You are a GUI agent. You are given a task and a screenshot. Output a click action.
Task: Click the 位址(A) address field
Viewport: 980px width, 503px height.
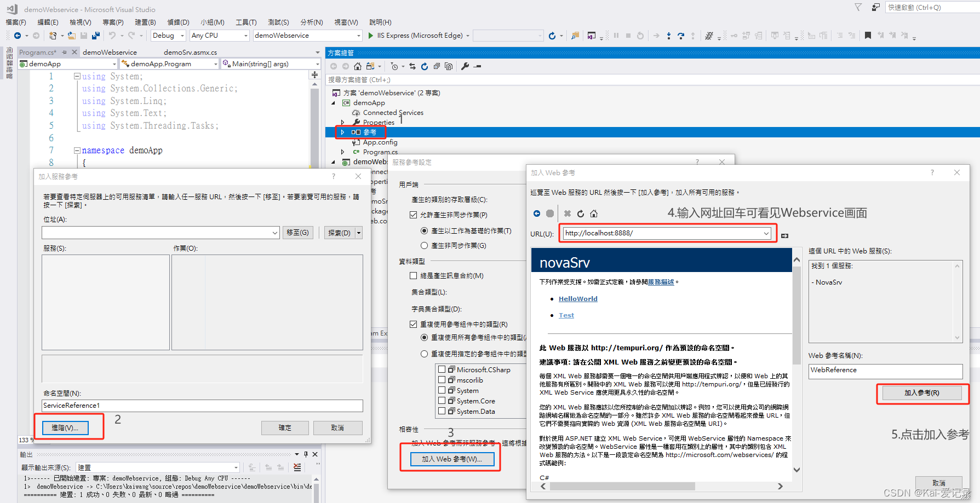(161, 233)
